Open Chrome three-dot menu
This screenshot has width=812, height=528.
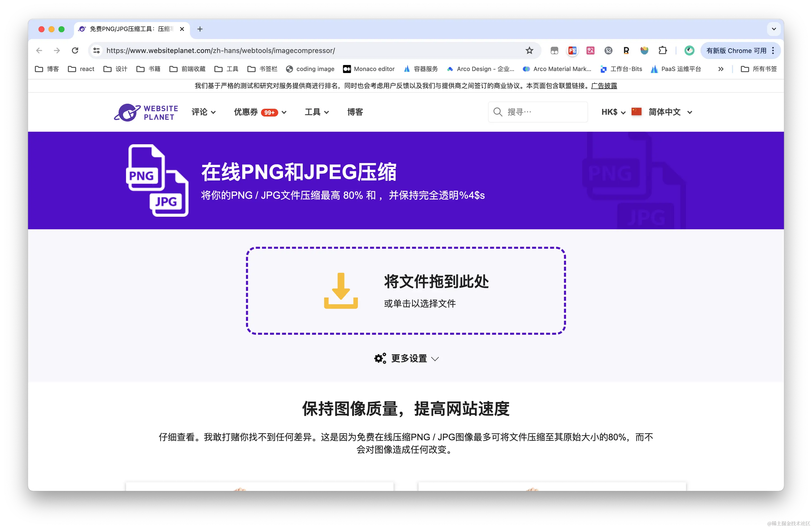click(773, 50)
